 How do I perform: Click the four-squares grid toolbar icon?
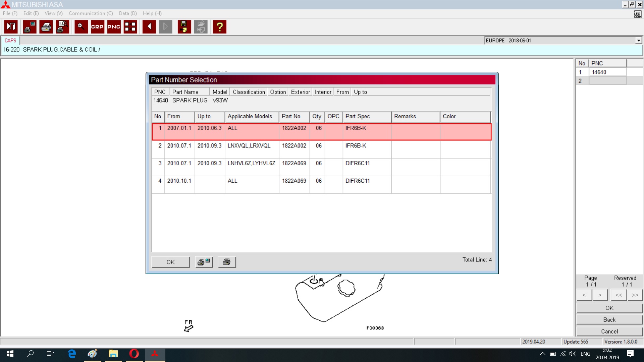130,27
